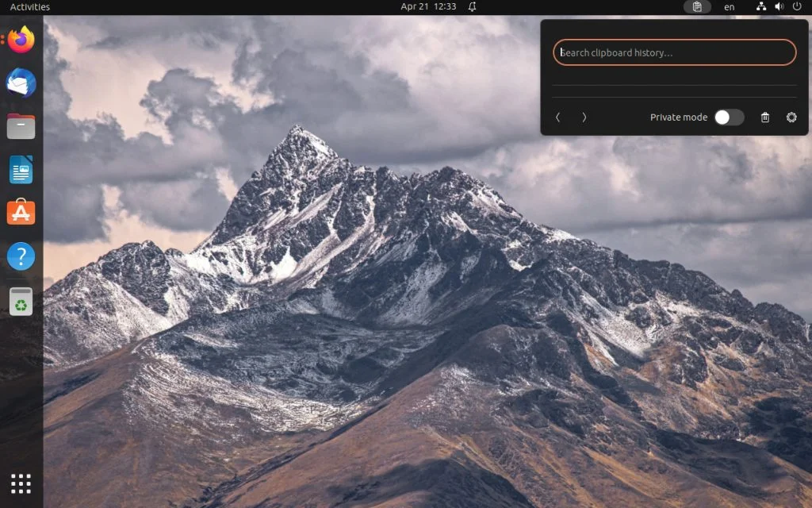Open clipboard extension settings gear
Screen dimensions: 812x508
click(x=791, y=117)
